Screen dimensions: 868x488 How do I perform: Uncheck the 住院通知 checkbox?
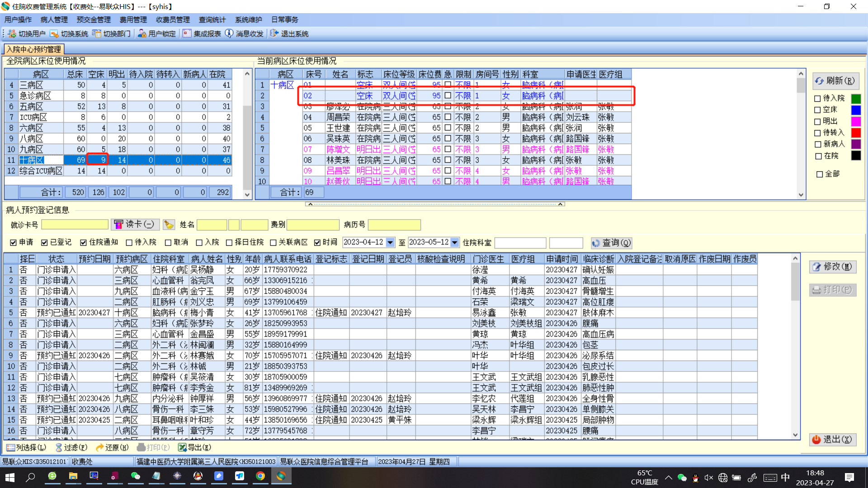(83, 243)
